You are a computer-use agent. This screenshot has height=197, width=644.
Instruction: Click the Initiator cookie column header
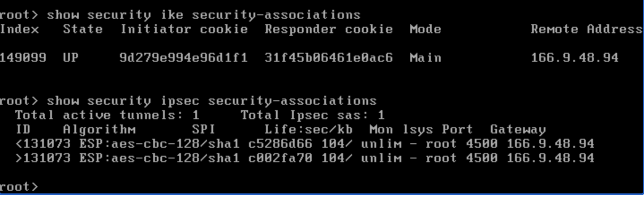(x=184, y=30)
